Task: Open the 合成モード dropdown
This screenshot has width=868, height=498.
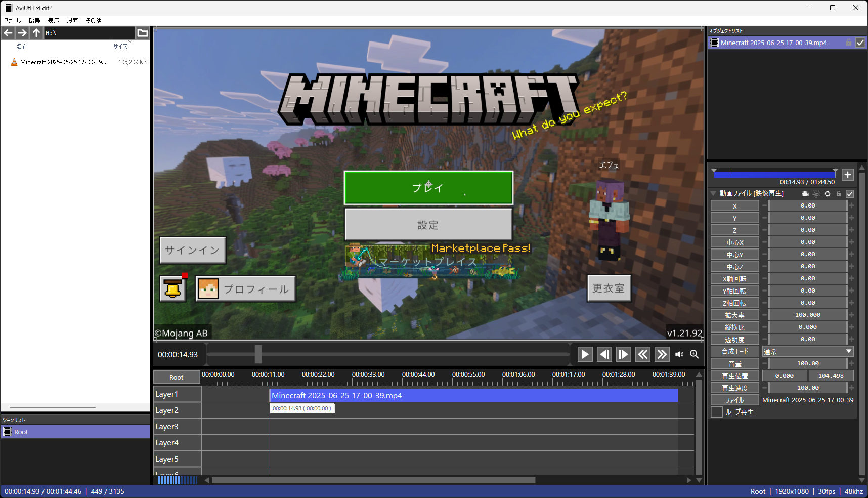Action: point(808,351)
